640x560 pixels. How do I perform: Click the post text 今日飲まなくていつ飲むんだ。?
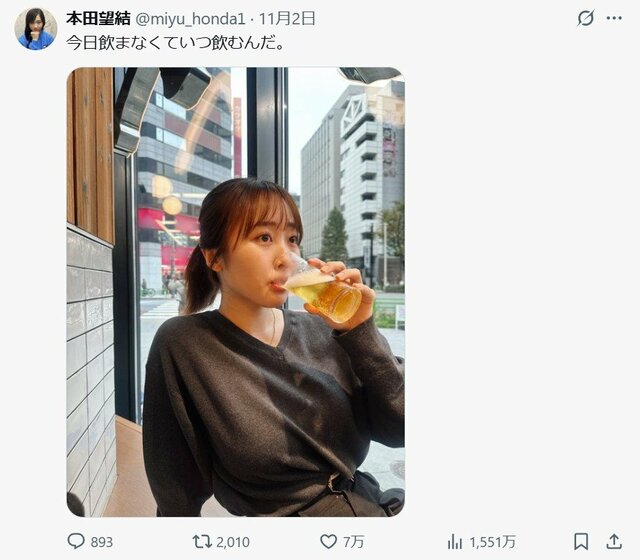coord(176,44)
